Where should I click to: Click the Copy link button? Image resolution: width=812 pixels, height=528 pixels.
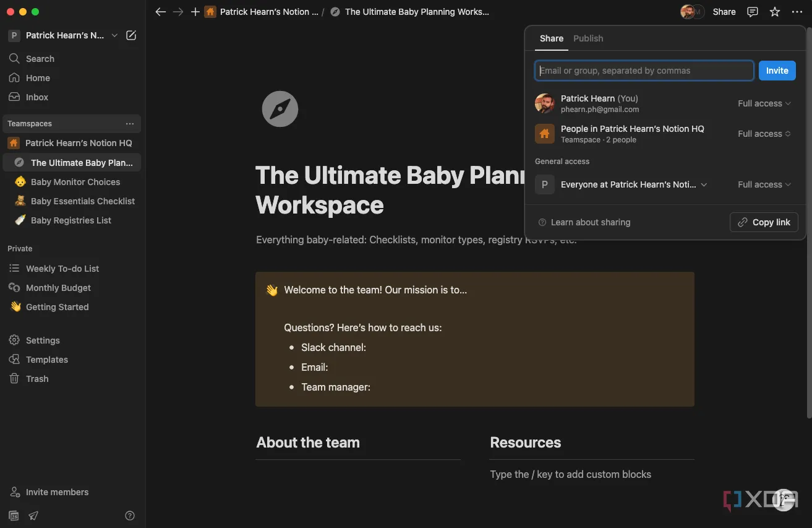[764, 222]
